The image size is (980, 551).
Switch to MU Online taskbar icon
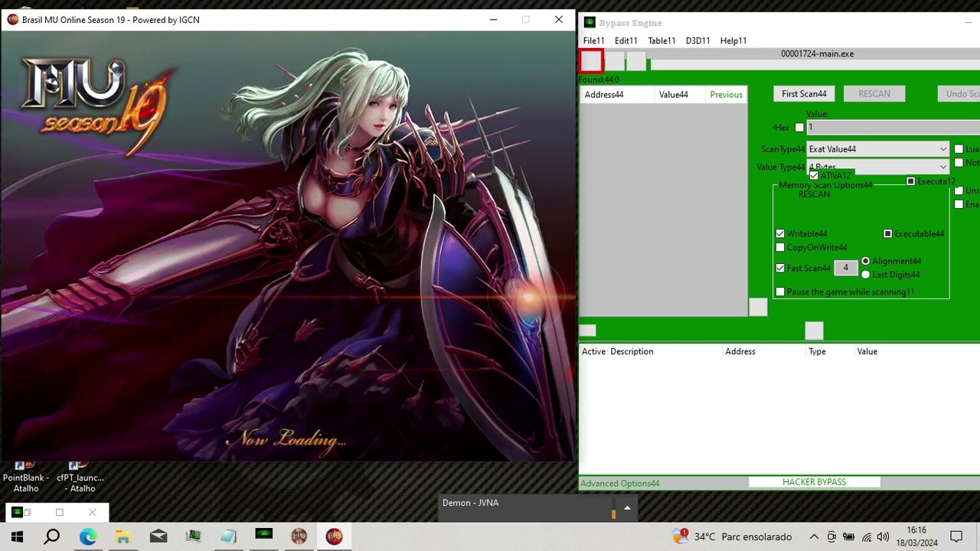click(x=334, y=536)
